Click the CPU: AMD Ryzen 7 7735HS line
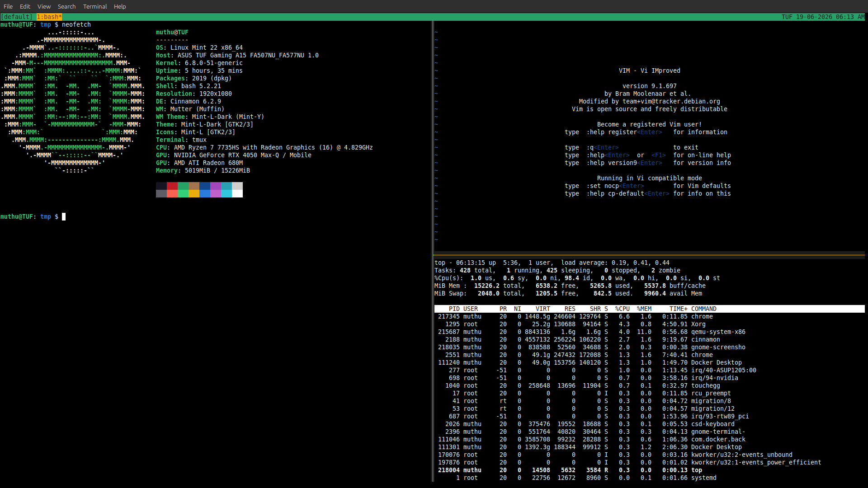The image size is (868, 488). point(264,147)
